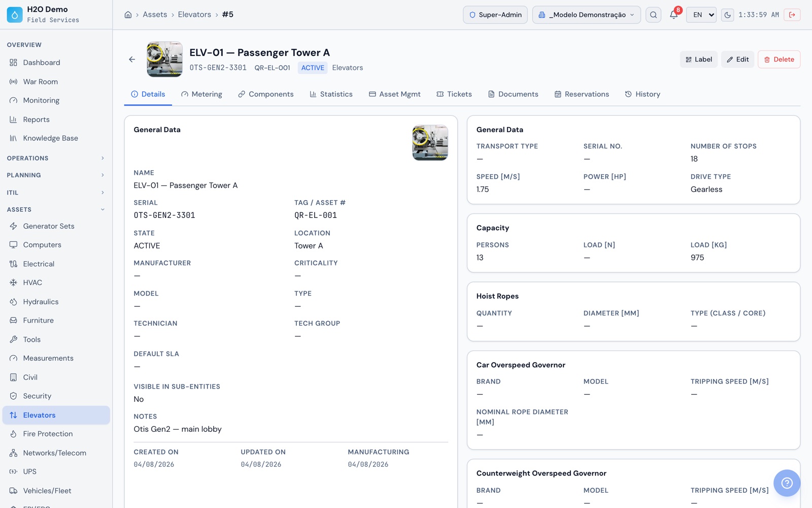Click the ACTIVE status badge
812x508 pixels.
point(313,68)
